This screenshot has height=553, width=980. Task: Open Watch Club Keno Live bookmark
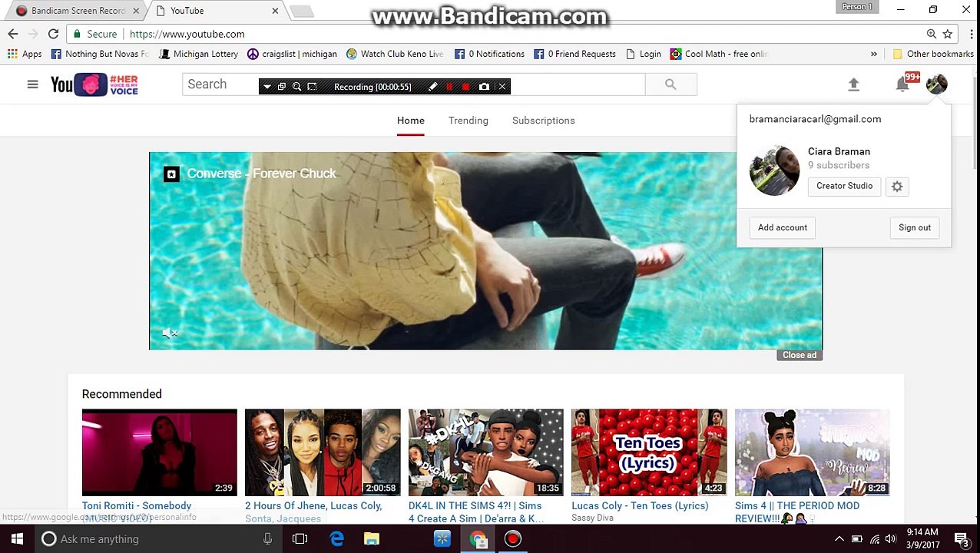[x=395, y=54]
